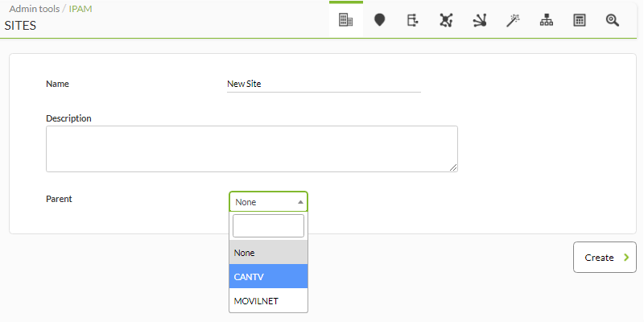Choose CANTV from the Parent list
This screenshot has width=644, height=322.
click(x=268, y=276)
